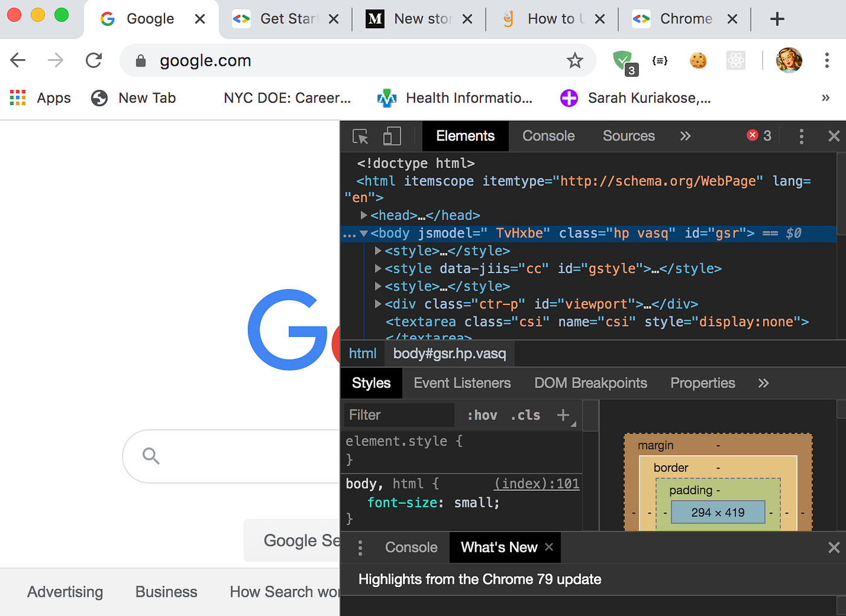
Task: Add a new style rule with plus
Action: click(563, 415)
